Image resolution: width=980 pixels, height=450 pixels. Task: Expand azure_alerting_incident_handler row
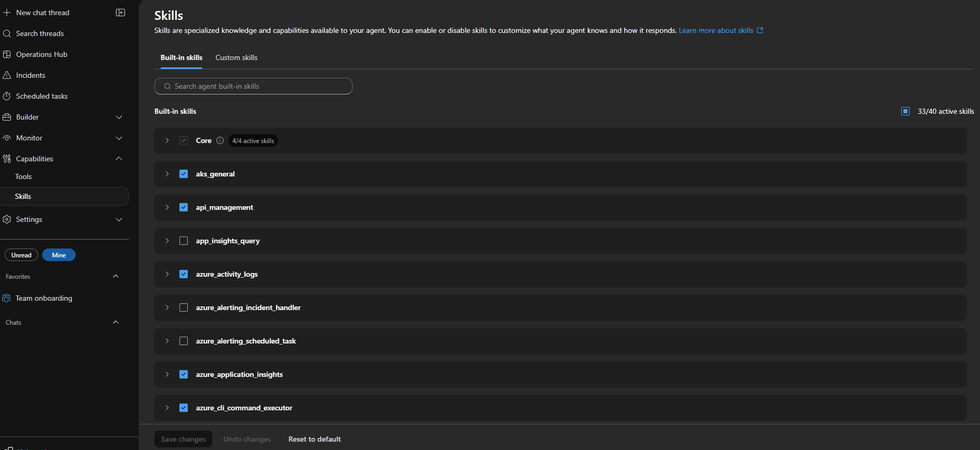click(x=167, y=307)
